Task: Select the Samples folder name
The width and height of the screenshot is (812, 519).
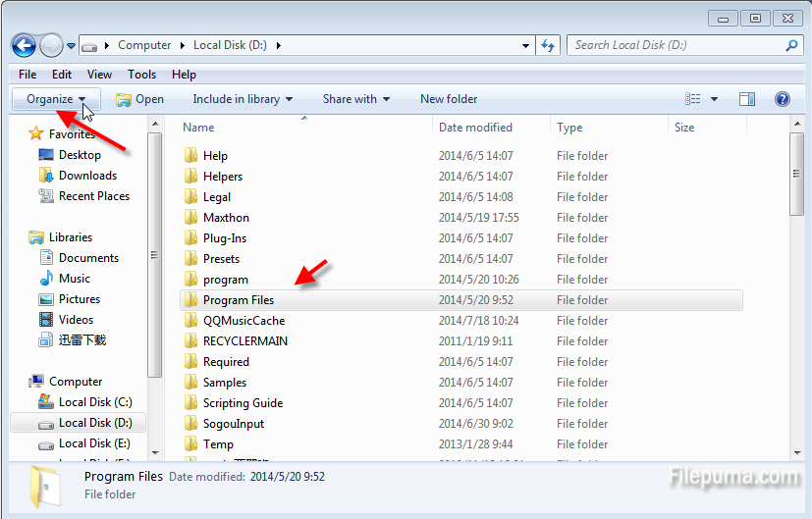Action: pos(225,383)
